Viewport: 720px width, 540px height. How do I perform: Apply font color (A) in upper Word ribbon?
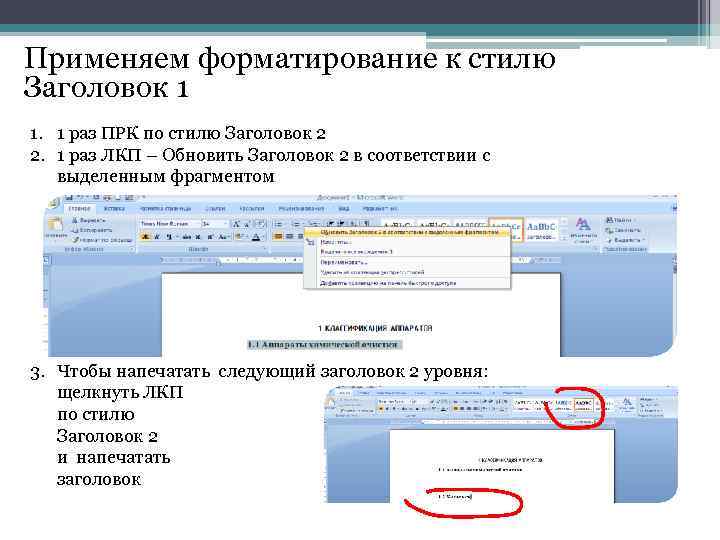(x=256, y=237)
